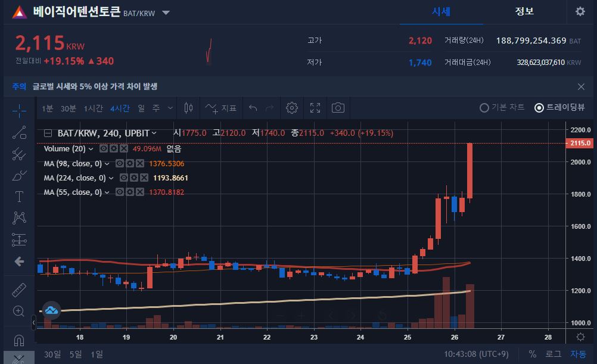597x364 pixels.
Task: Click the Basic Attention Token logo
Action: pyautogui.click(x=20, y=12)
